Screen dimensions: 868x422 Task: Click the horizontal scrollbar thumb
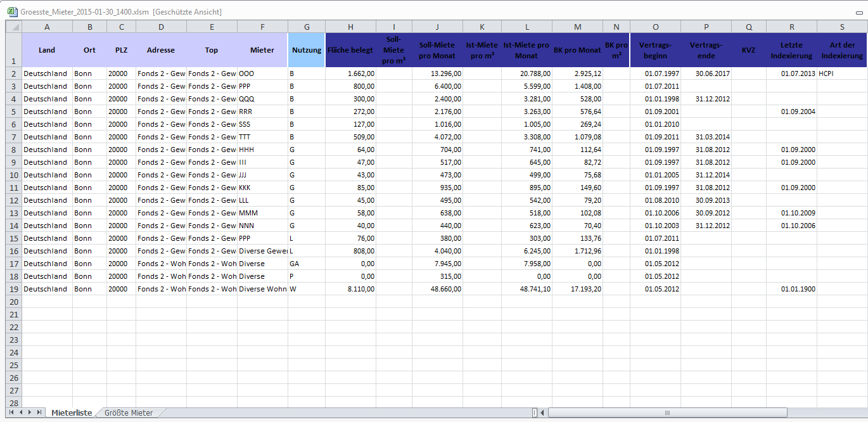click(667, 412)
